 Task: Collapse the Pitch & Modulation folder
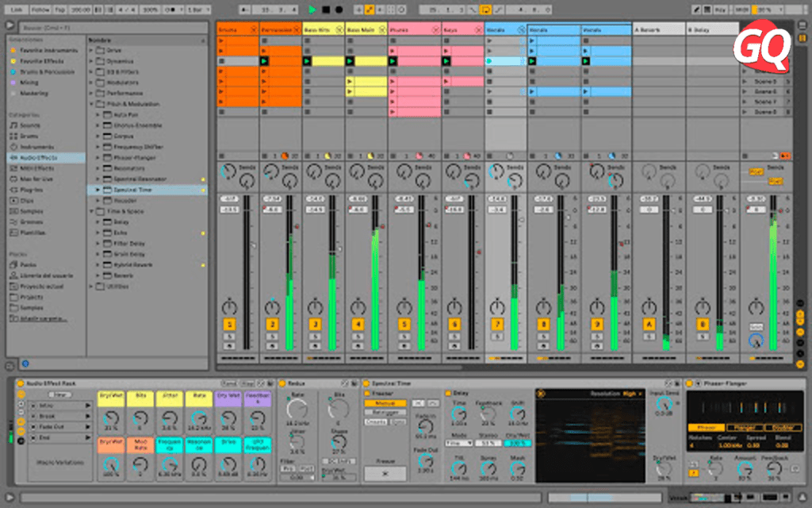[x=91, y=104]
